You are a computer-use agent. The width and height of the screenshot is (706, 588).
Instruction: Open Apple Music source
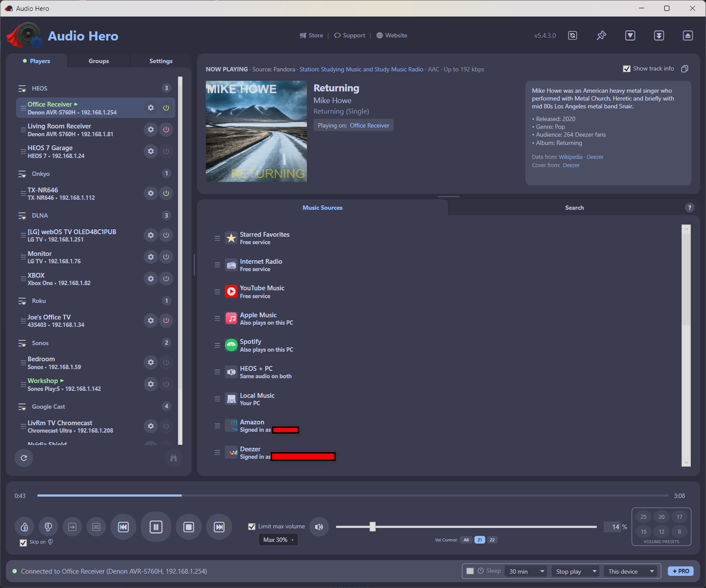[266, 319]
